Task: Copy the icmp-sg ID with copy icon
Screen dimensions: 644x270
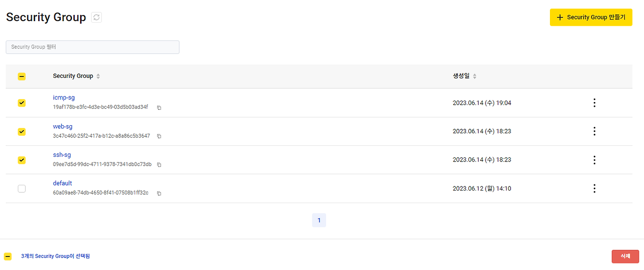Action: [x=159, y=108]
